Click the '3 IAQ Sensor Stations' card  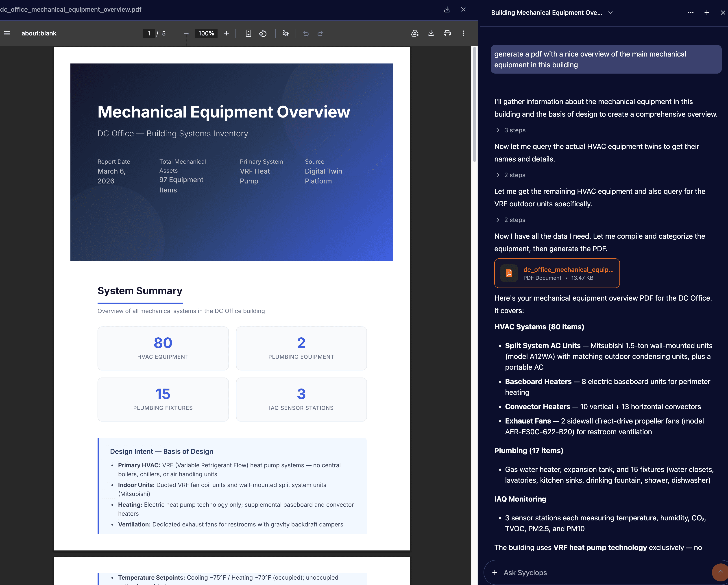point(301,399)
